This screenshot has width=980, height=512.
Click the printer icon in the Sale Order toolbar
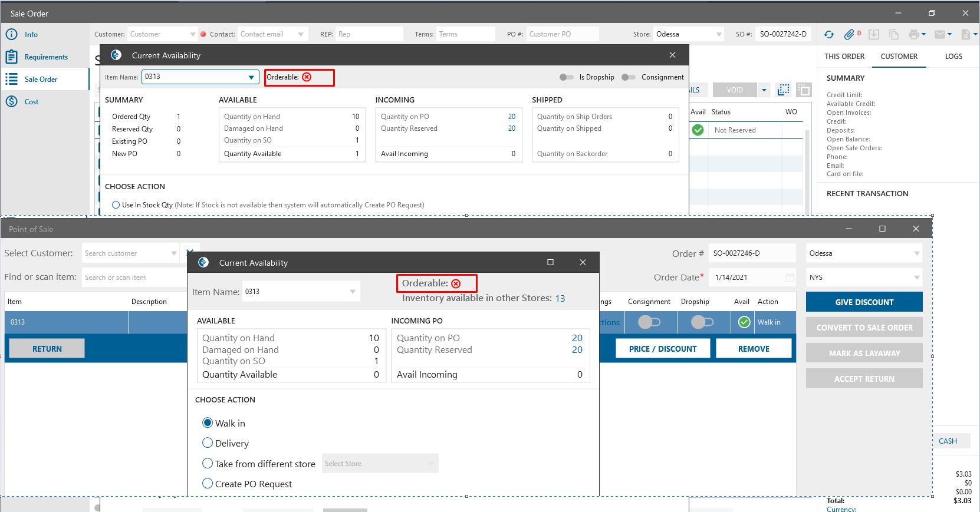coord(913,35)
